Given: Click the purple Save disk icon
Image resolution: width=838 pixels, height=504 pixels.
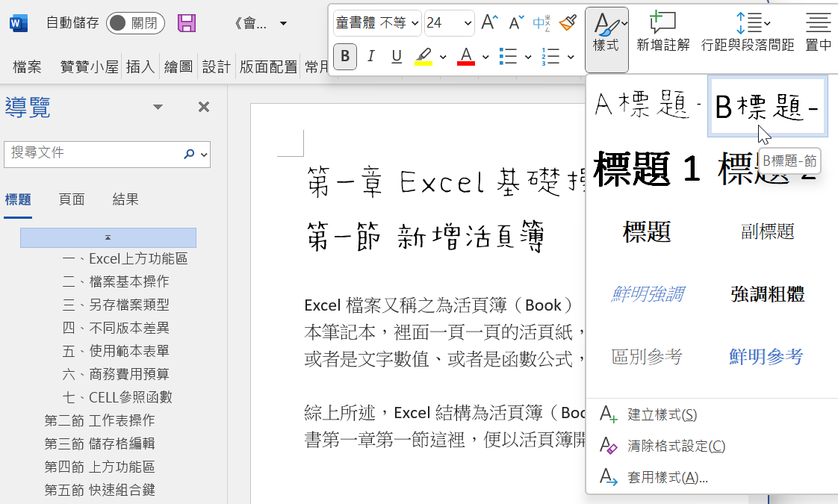Looking at the screenshot, I should tap(187, 23).
